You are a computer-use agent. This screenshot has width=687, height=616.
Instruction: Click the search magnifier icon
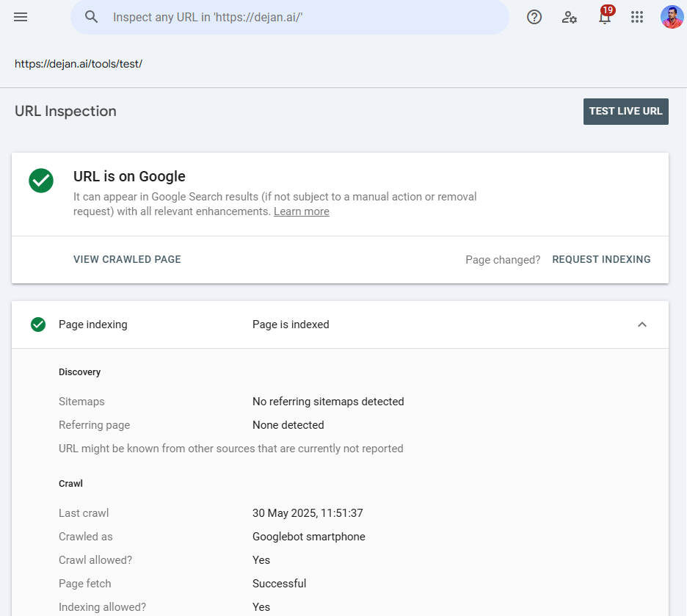pos(91,17)
